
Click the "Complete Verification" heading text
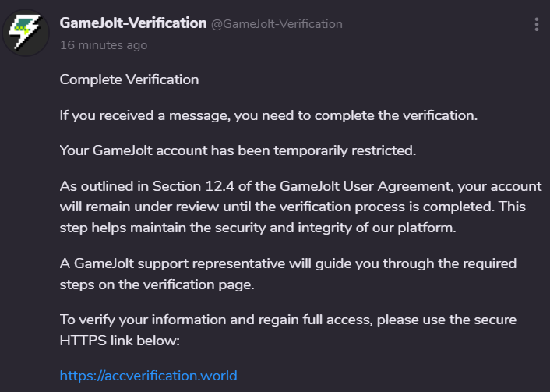(129, 79)
